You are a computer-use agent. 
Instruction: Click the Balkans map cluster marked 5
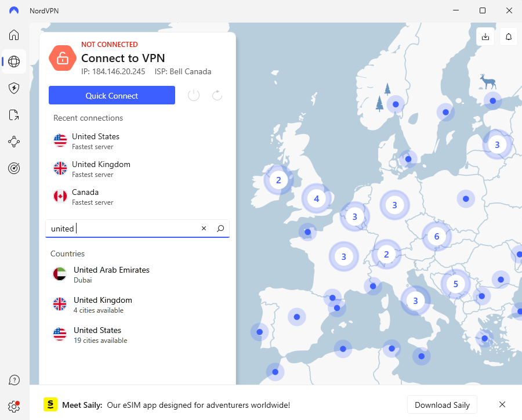click(x=456, y=284)
